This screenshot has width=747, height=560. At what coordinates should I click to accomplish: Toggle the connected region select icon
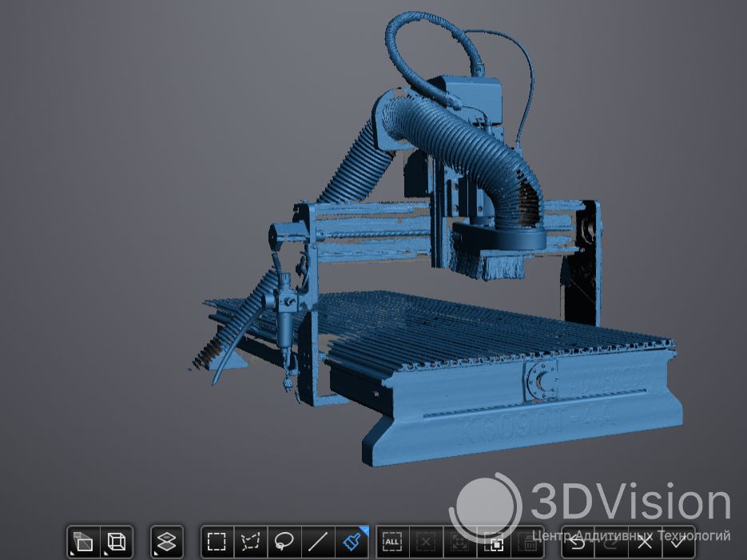coord(460,542)
